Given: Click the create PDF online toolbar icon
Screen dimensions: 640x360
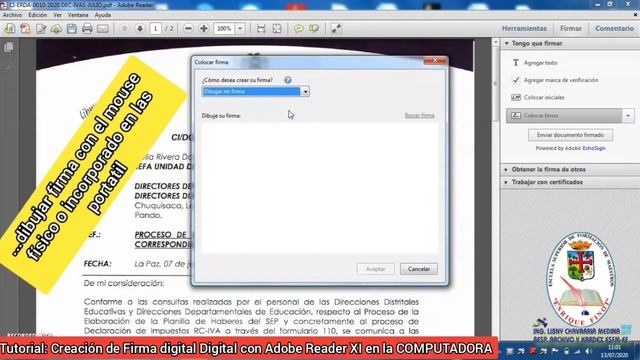Looking at the screenshot, I should tap(10, 29).
